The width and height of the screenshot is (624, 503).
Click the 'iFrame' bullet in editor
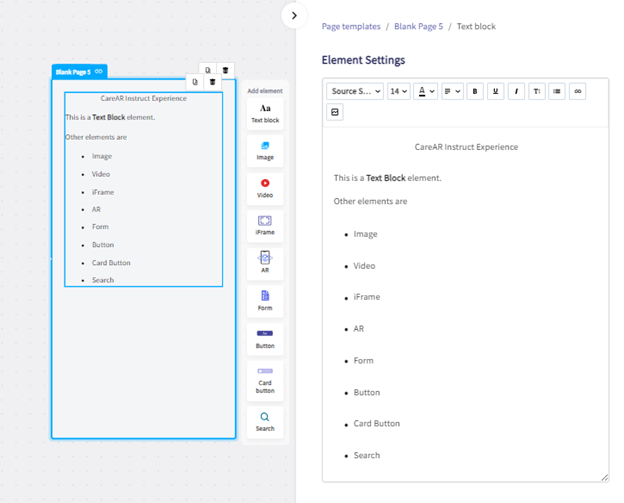point(367,297)
